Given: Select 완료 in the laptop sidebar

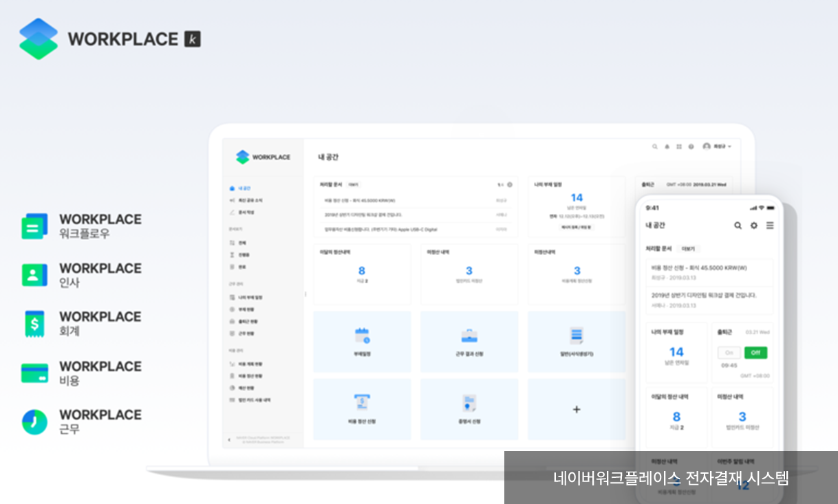Looking at the screenshot, I should 238,266.
